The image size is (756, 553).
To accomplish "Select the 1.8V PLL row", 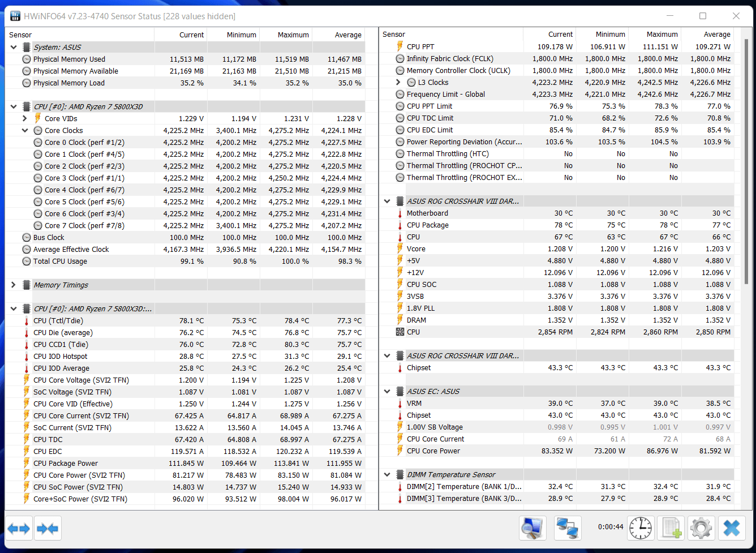I will (x=557, y=308).
